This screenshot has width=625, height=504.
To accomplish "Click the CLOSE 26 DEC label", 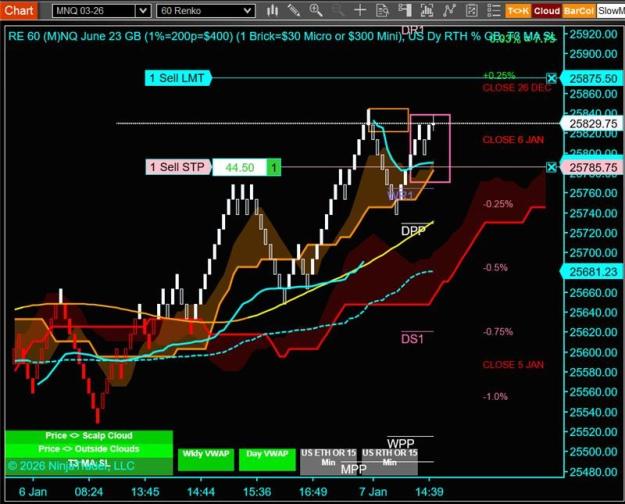I will [x=517, y=88].
